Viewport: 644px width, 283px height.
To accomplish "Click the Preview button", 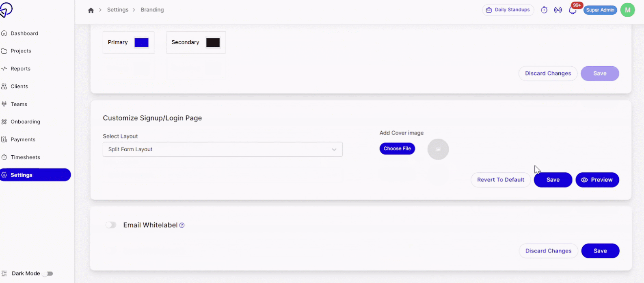I will click(597, 180).
